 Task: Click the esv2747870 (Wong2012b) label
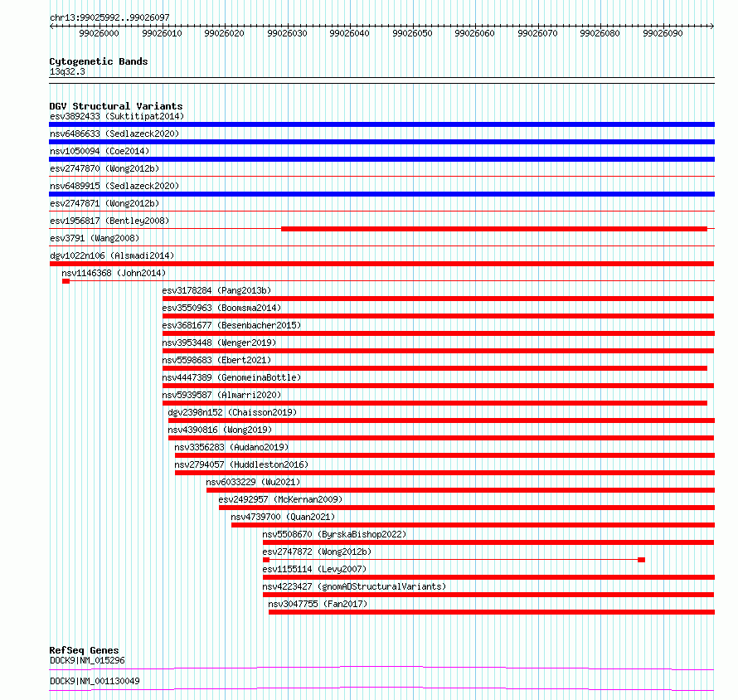click(104, 168)
